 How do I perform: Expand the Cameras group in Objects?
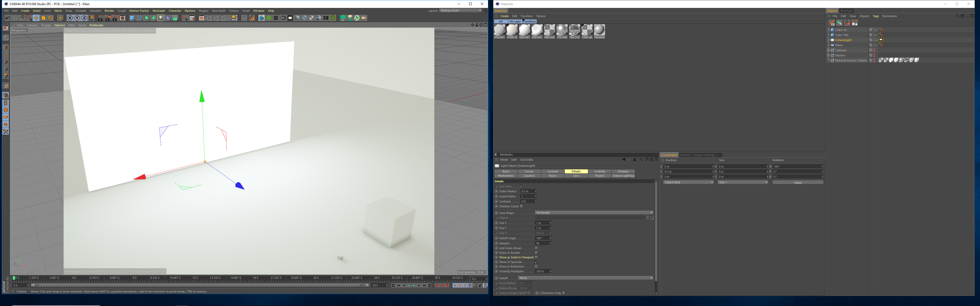coord(829,50)
